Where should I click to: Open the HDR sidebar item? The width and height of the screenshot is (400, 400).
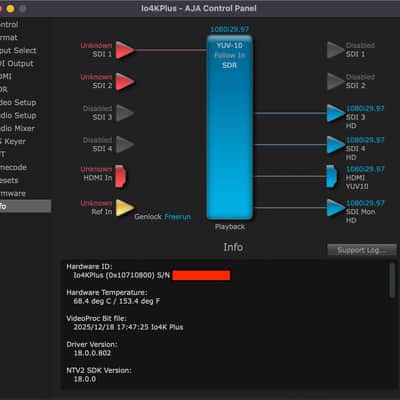tap(4, 90)
